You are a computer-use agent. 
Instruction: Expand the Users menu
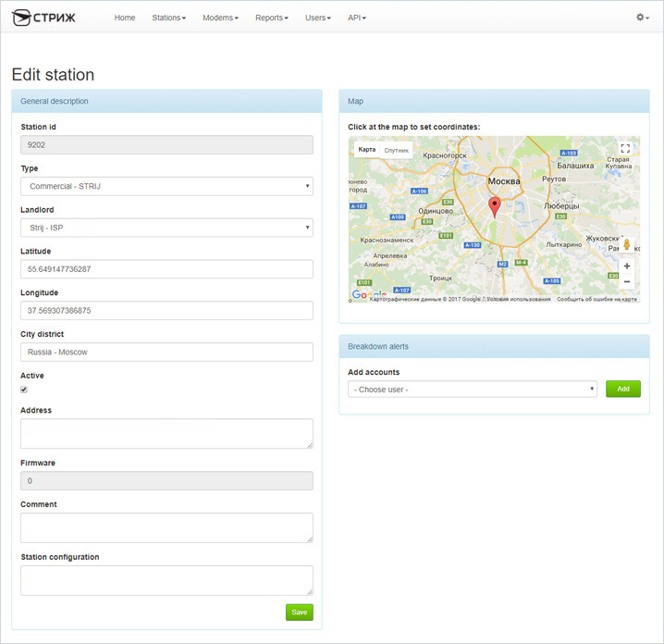click(x=318, y=18)
